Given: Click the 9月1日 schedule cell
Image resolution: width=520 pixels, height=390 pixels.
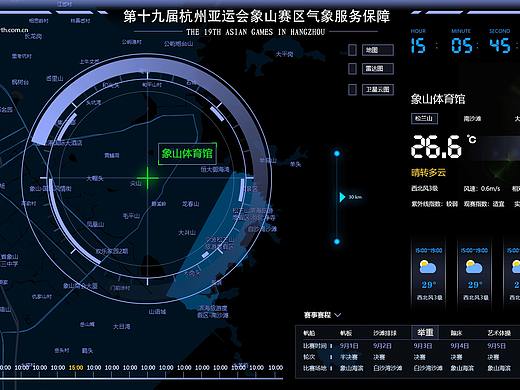Looking at the screenshot, I should (x=349, y=346).
